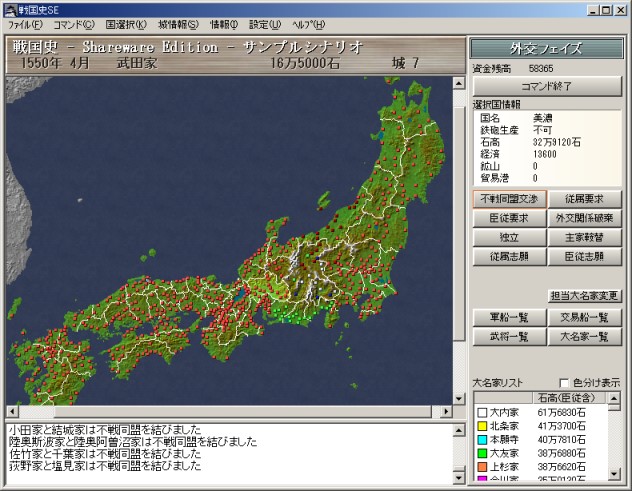
Task: Open the 大名家一覧 list
Action: pyautogui.click(x=584, y=337)
